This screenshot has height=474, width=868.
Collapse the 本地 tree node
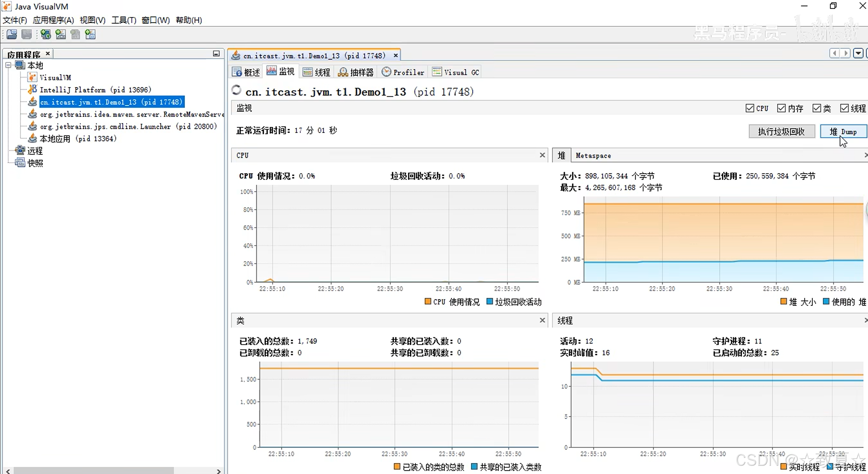click(x=8, y=65)
